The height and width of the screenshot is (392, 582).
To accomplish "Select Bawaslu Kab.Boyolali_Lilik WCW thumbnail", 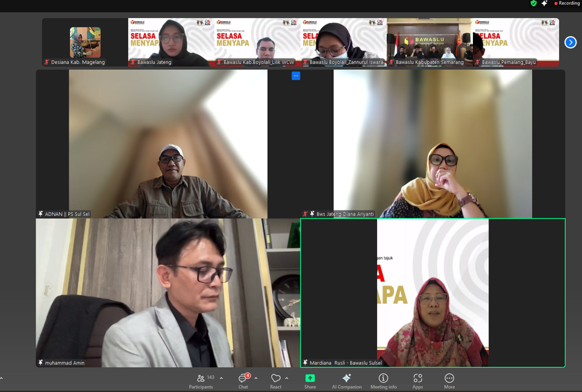I will coord(257,42).
